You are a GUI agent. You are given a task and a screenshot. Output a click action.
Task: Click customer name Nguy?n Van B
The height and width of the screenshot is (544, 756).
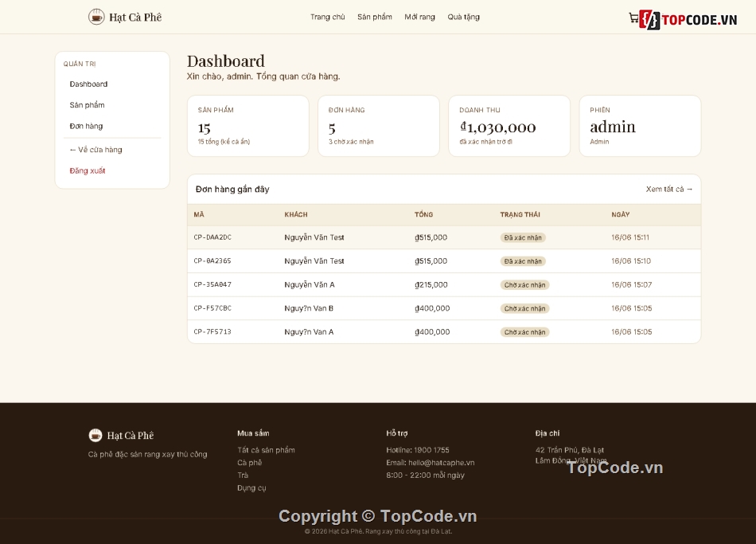(x=309, y=308)
